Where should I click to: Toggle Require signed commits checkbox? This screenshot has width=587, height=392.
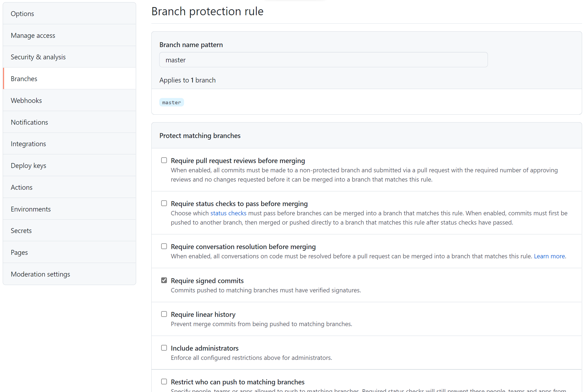click(x=164, y=280)
